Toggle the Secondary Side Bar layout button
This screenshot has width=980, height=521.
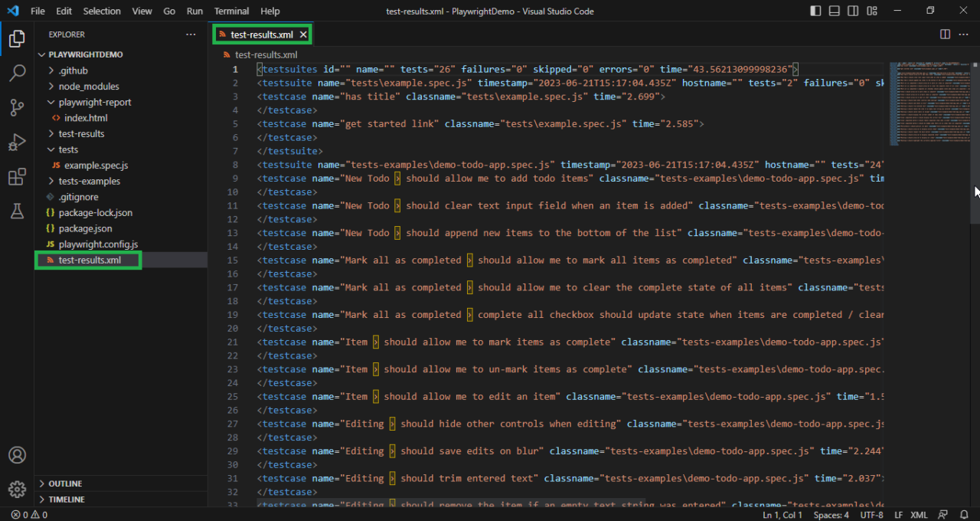853,11
